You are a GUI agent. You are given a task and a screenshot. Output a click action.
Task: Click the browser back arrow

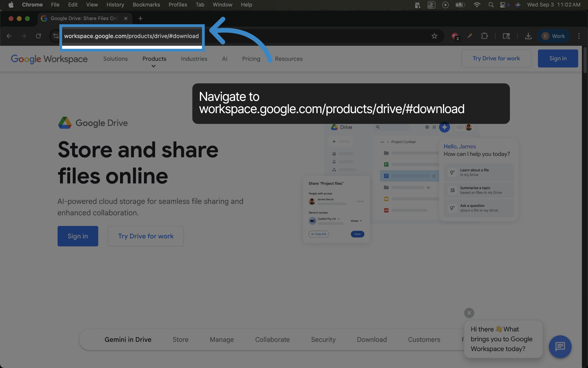(9, 36)
